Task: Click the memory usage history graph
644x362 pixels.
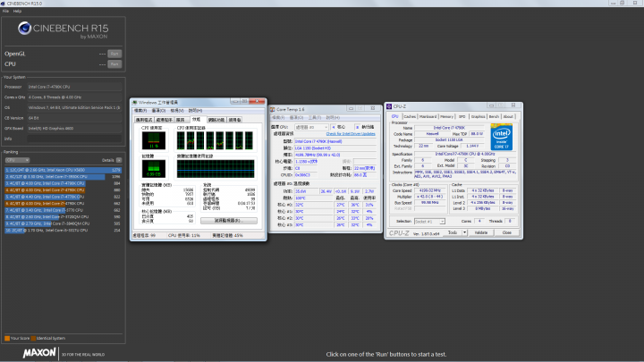Action: [x=216, y=169]
